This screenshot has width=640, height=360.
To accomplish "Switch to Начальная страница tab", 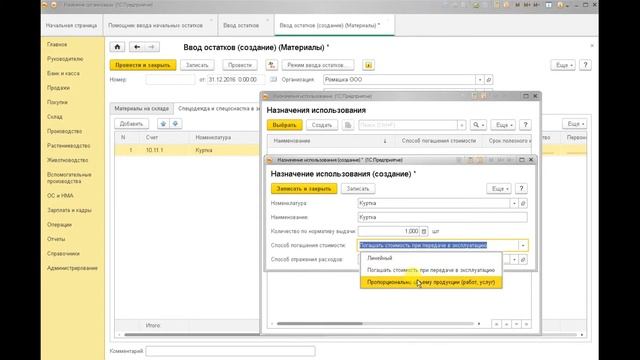I will pyautogui.click(x=71, y=25).
